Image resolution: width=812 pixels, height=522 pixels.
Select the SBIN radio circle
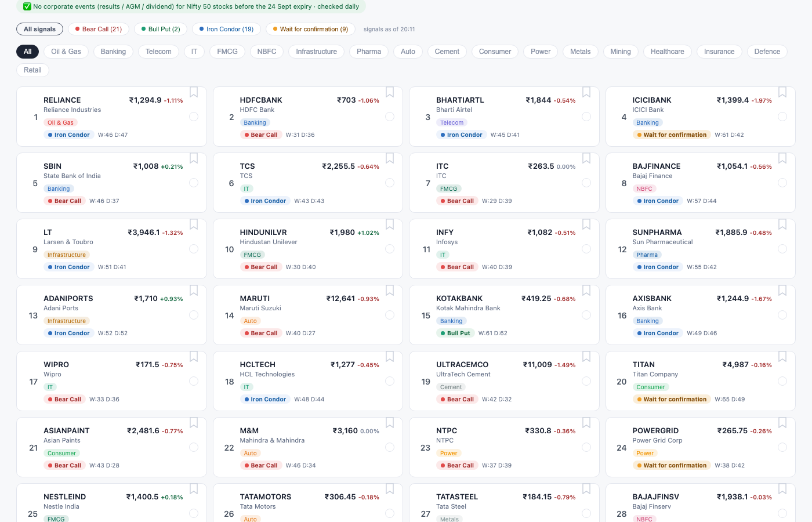pos(194,183)
